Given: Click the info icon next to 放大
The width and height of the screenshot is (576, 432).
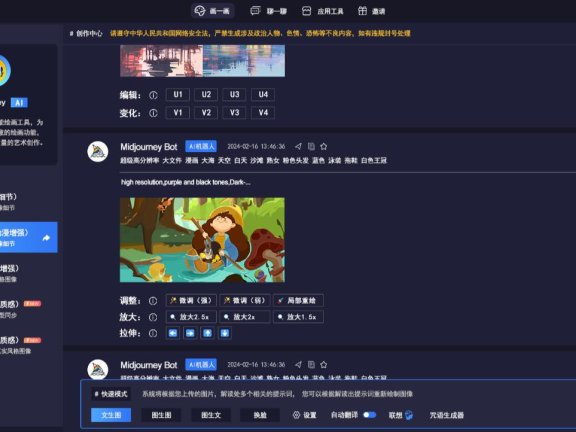Looking at the screenshot, I should click(153, 317).
